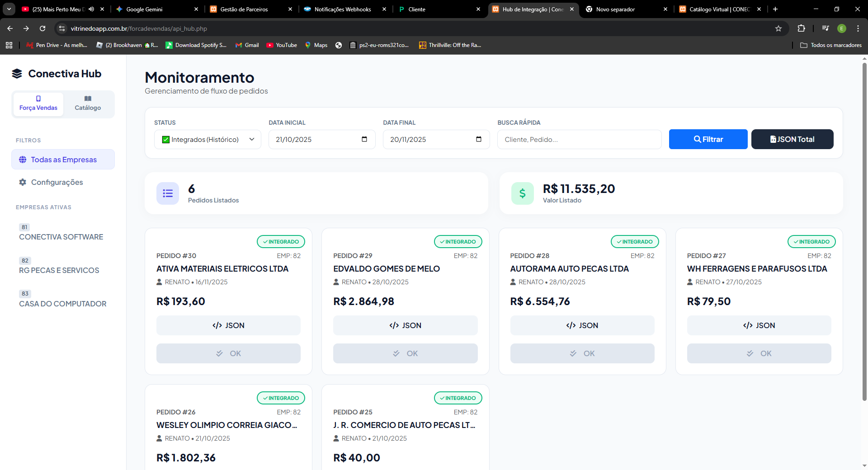This screenshot has width=868, height=470.
Task: View JSON for Pedido #30
Action: [x=228, y=325]
